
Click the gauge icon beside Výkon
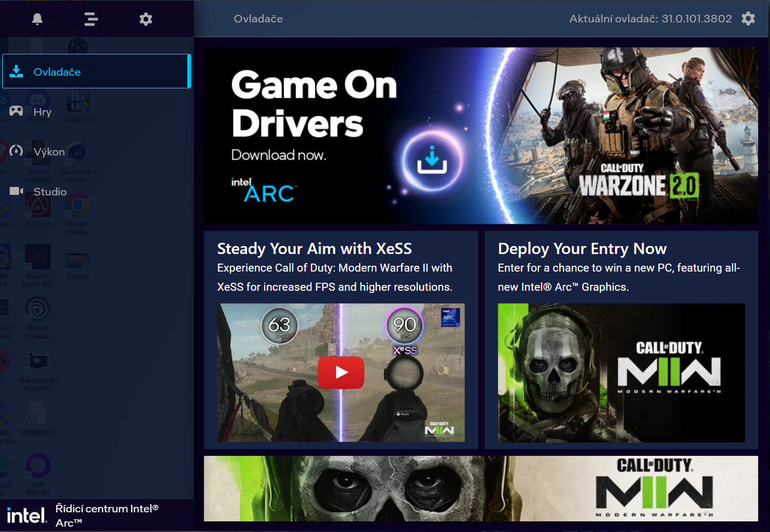click(16, 151)
